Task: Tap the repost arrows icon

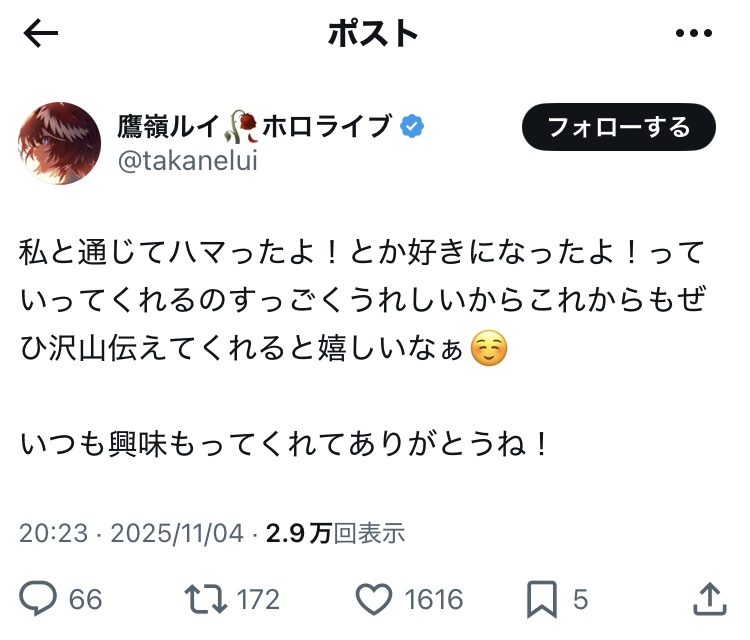Action: tap(206, 598)
